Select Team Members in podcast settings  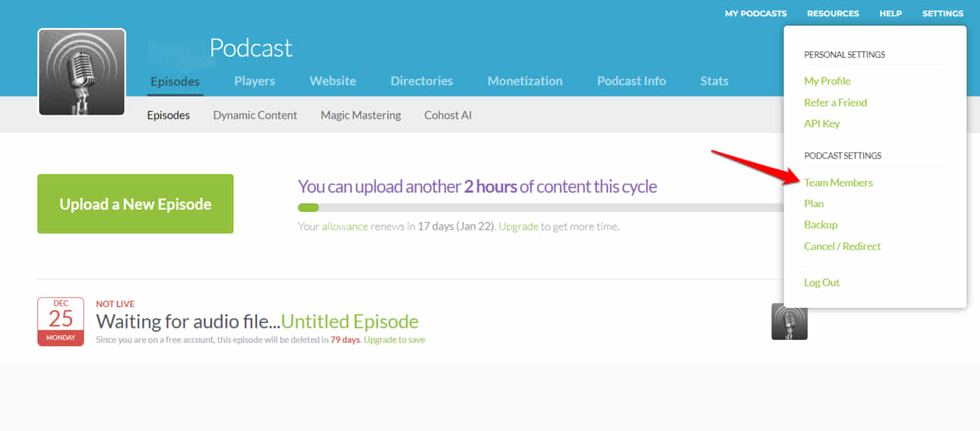click(x=838, y=183)
